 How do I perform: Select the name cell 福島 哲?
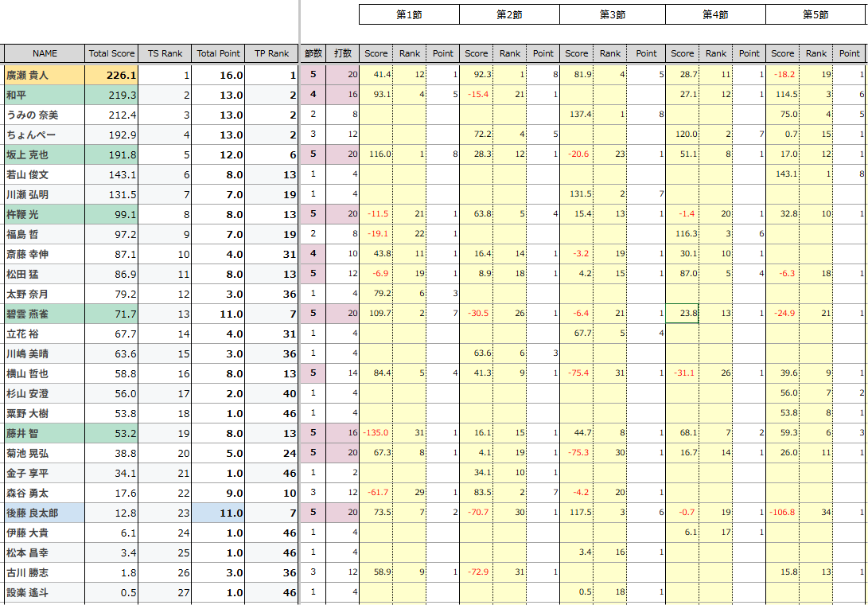(45, 234)
